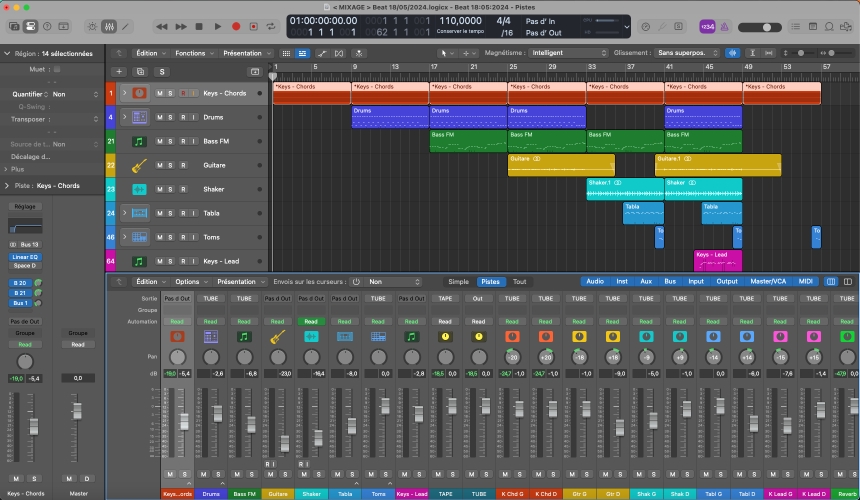
Task: Open Quick Help icon
Action: pos(47,26)
